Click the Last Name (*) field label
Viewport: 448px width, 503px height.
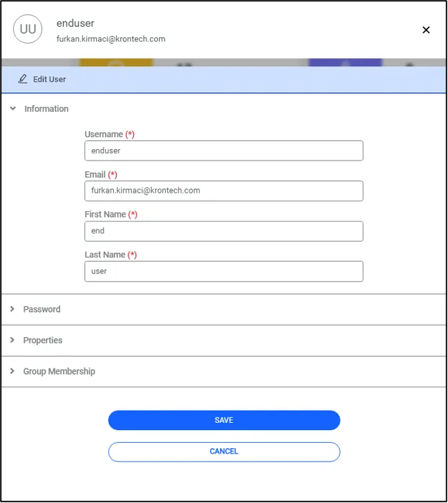point(110,255)
